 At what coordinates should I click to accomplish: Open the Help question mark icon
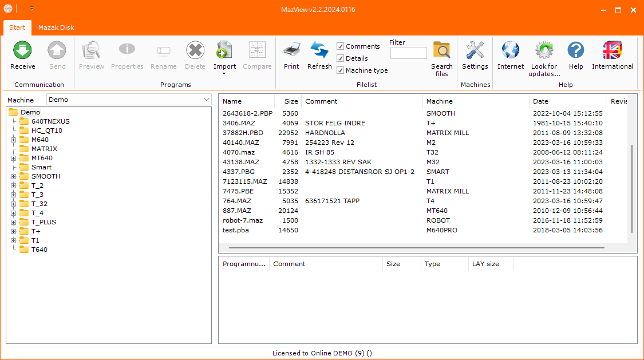[576, 50]
